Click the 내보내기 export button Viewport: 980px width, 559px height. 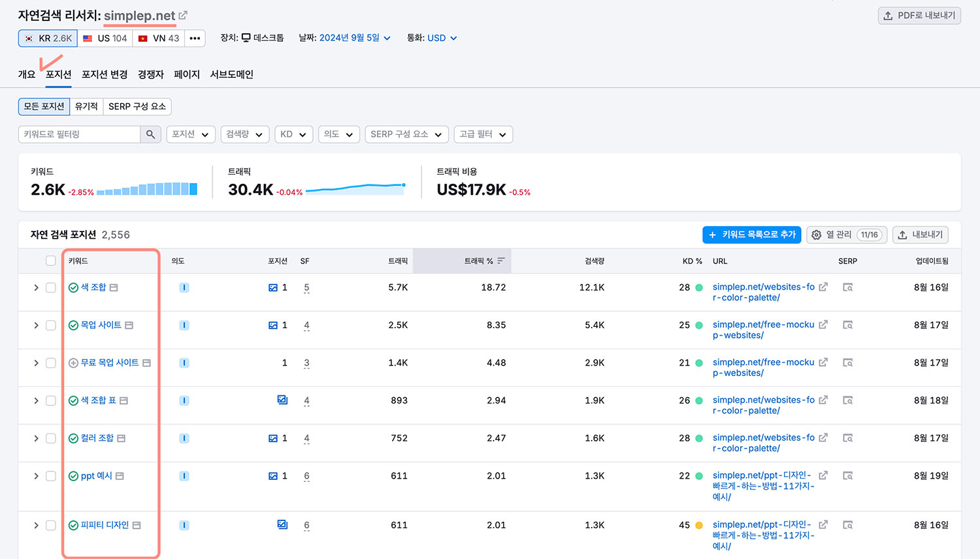click(x=920, y=235)
